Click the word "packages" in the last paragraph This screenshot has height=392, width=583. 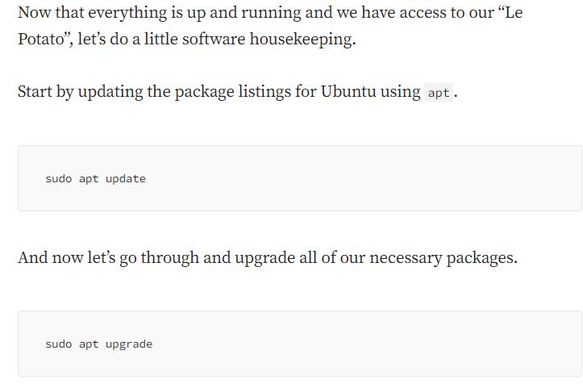tap(480, 258)
